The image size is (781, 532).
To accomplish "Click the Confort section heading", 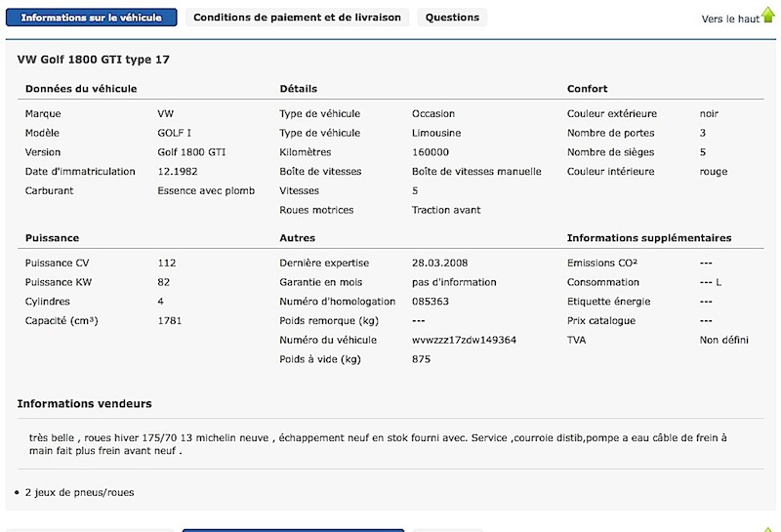I will (588, 89).
